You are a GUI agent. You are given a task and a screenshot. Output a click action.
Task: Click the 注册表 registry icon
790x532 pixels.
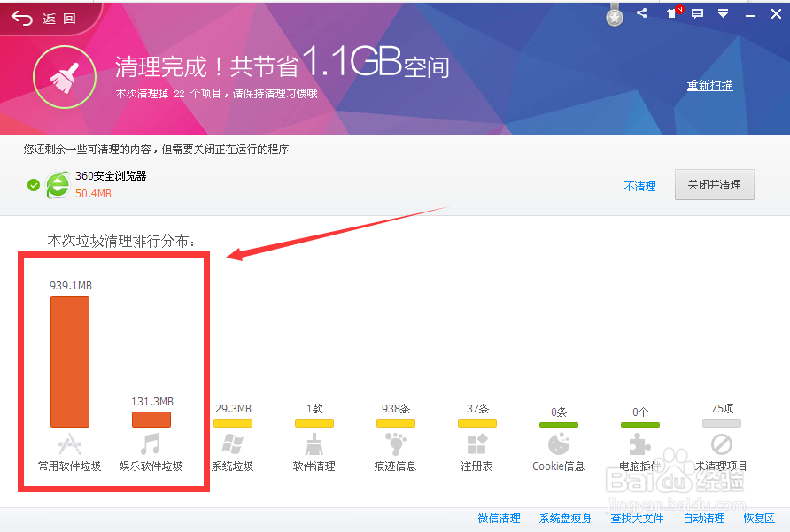(x=477, y=443)
